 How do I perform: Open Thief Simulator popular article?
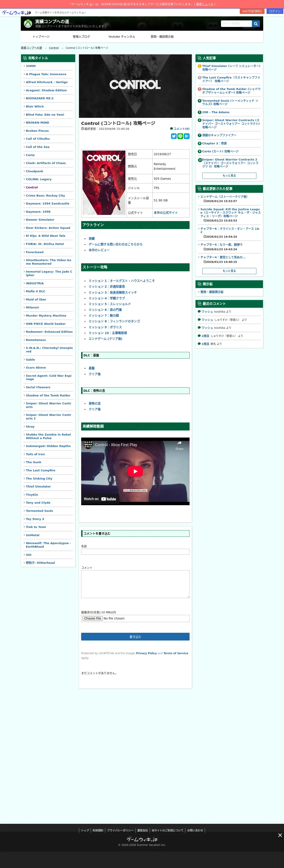[231, 68]
